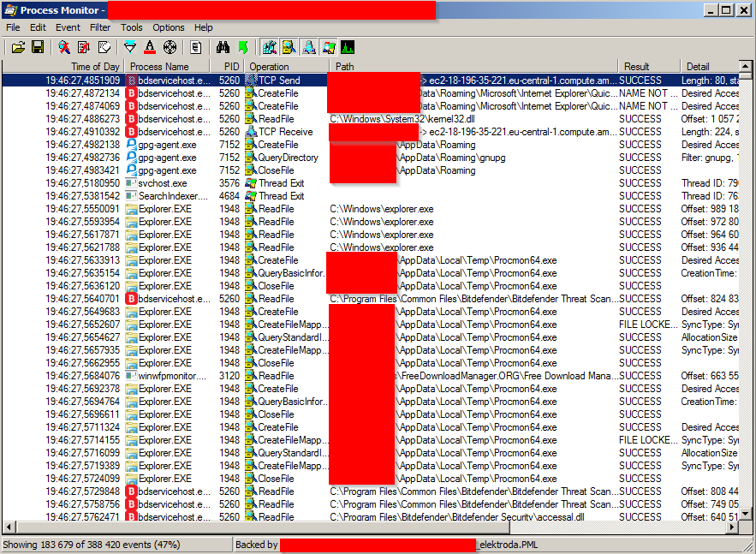The height and width of the screenshot is (554, 756).
Task: Open the Filter funnel icon
Action: point(130,47)
